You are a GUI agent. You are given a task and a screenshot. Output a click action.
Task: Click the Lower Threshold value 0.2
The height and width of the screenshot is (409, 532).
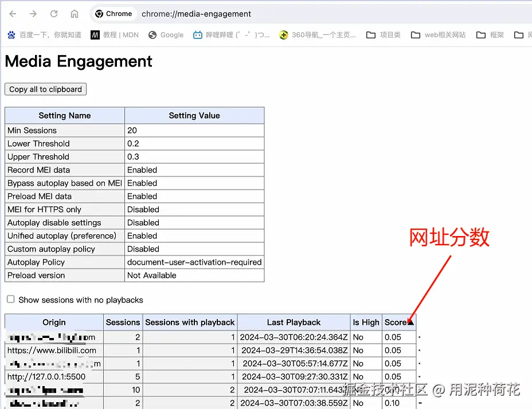(194, 143)
